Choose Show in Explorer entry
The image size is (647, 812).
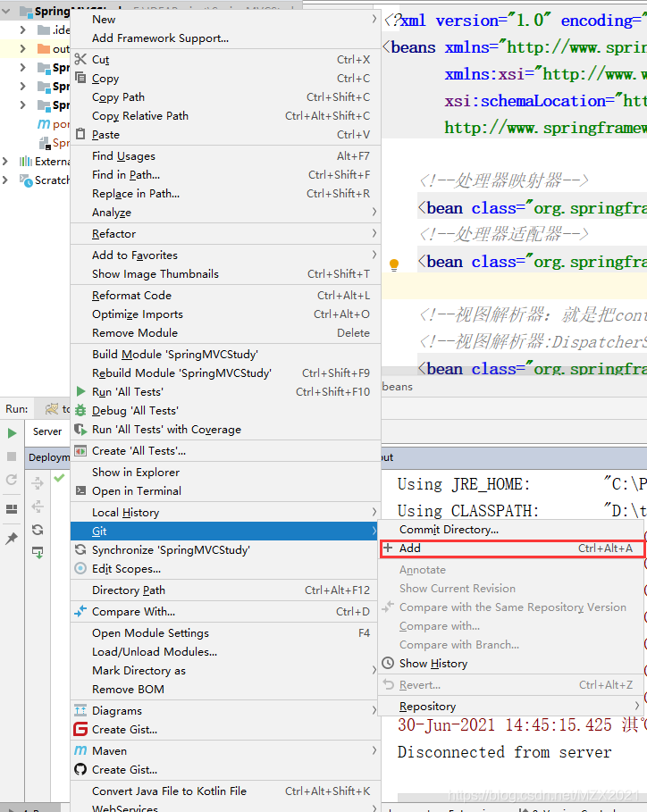(225, 472)
